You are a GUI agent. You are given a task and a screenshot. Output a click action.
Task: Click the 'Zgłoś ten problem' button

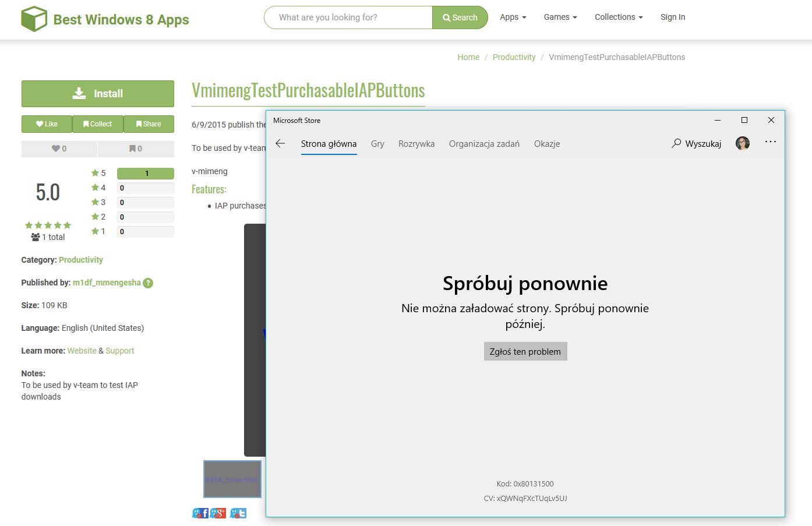point(525,351)
